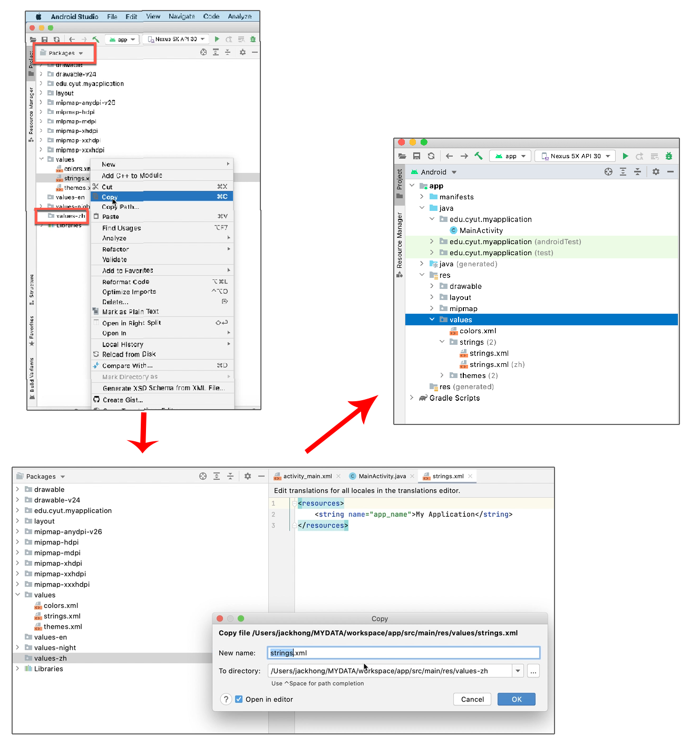Viewport: 700px width, 745px height.
Task: Click the Make Project hammer icon in right window
Action: pyautogui.click(x=479, y=156)
